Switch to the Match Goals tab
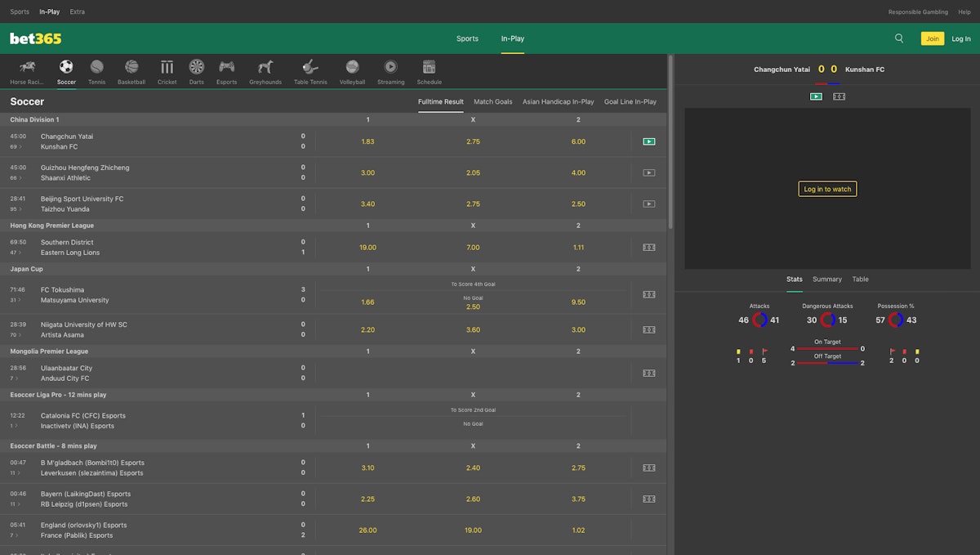This screenshot has height=555, width=980. 492,102
